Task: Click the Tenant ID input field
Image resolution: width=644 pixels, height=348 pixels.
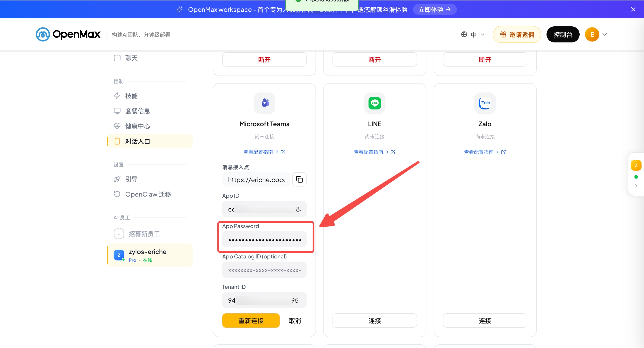Action: click(264, 300)
